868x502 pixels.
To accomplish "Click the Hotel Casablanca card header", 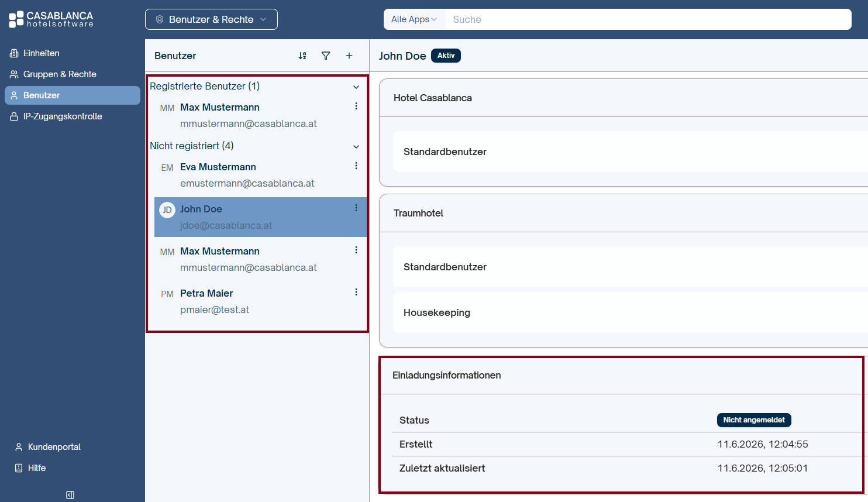I will coord(624,98).
